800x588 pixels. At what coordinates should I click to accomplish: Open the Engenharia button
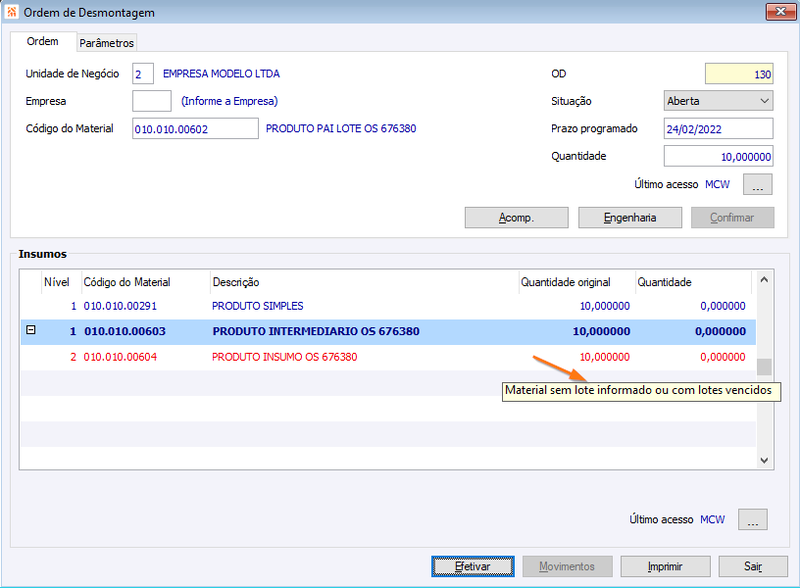[630, 217]
